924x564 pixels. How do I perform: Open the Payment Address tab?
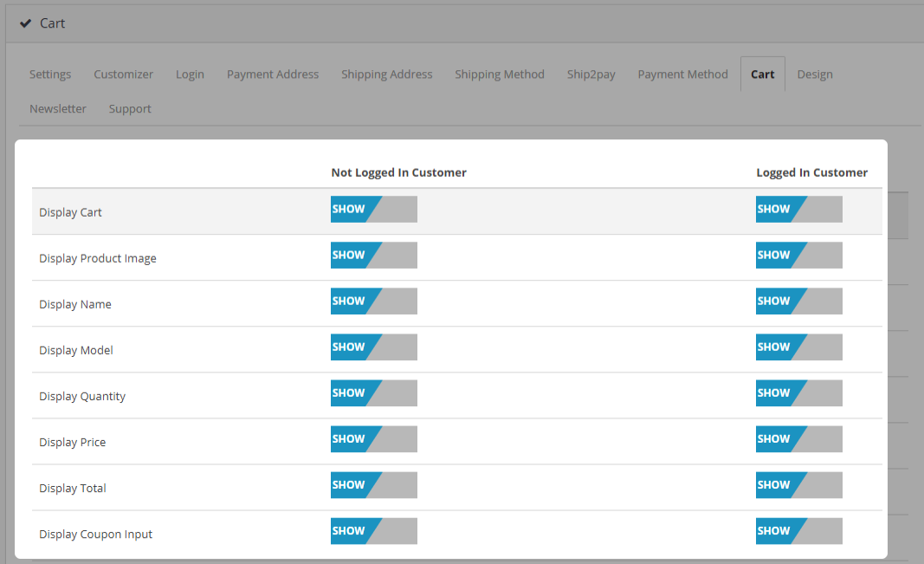coord(273,75)
